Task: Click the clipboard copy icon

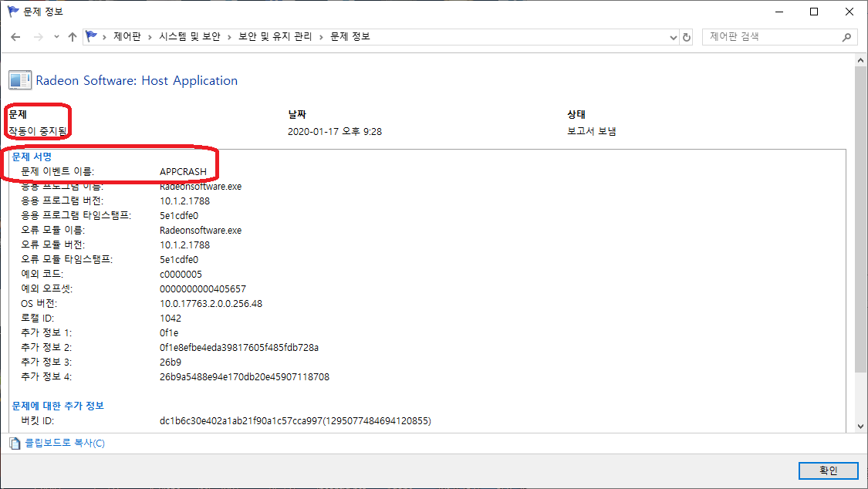Action: [x=15, y=443]
